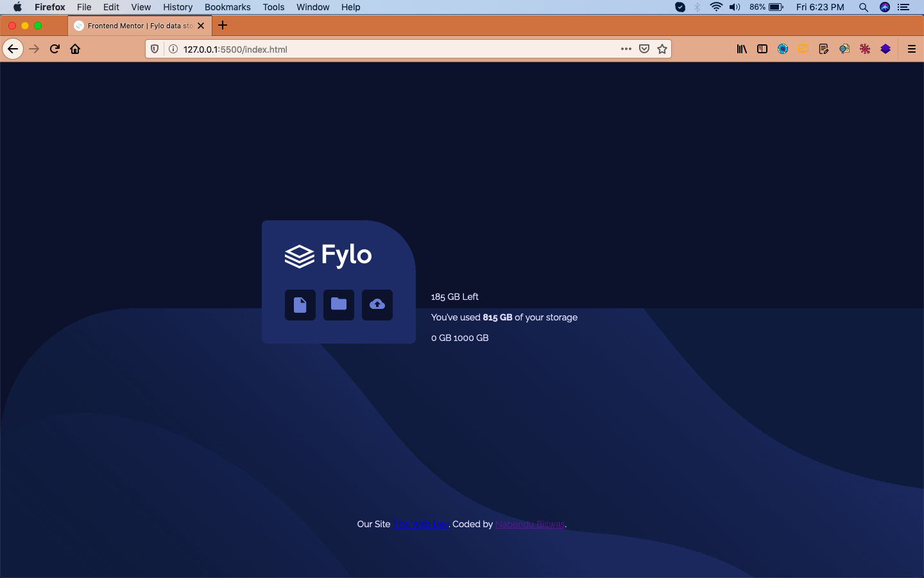Click the forward navigation arrow
The width and height of the screenshot is (924, 578).
(x=34, y=49)
